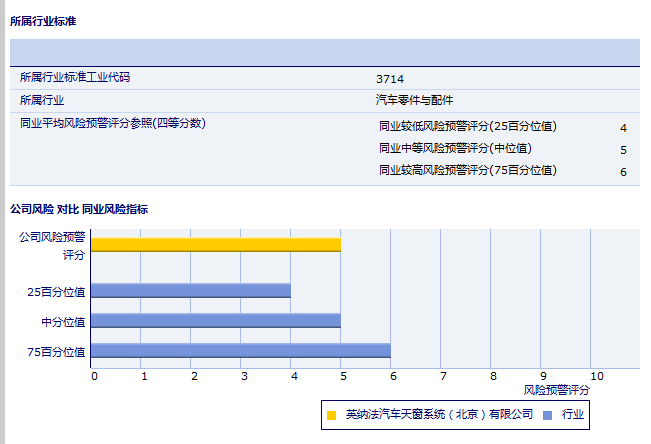This screenshot has width=651, height=444.
Task: Click the yellow legend swatch for 英纳法汽车天窗系统
Action: tap(332, 414)
